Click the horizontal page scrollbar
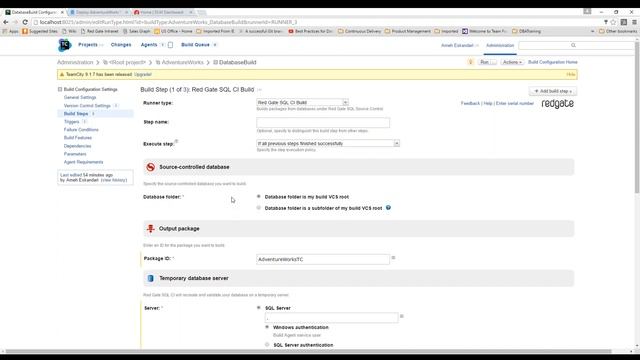This screenshot has height=360, width=640. [x=308, y=351]
